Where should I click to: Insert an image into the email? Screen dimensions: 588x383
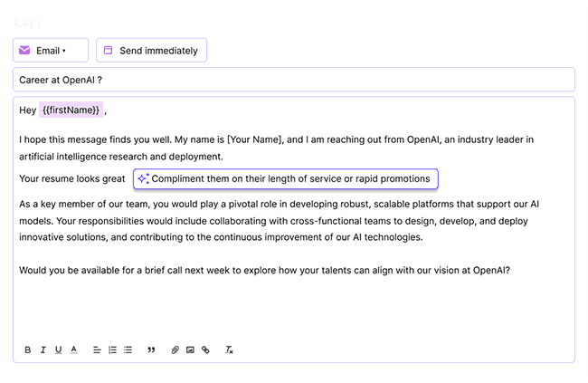[x=190, y=349]
